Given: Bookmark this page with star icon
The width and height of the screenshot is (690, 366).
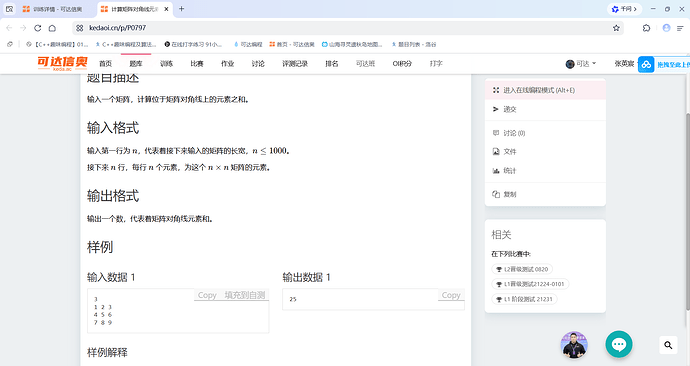Looking at the screenshot, I should [616, 28].
